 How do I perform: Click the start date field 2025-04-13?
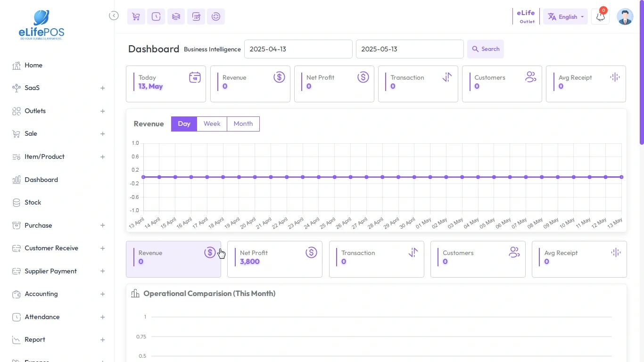pyautogui.click(x=298, y=49)
